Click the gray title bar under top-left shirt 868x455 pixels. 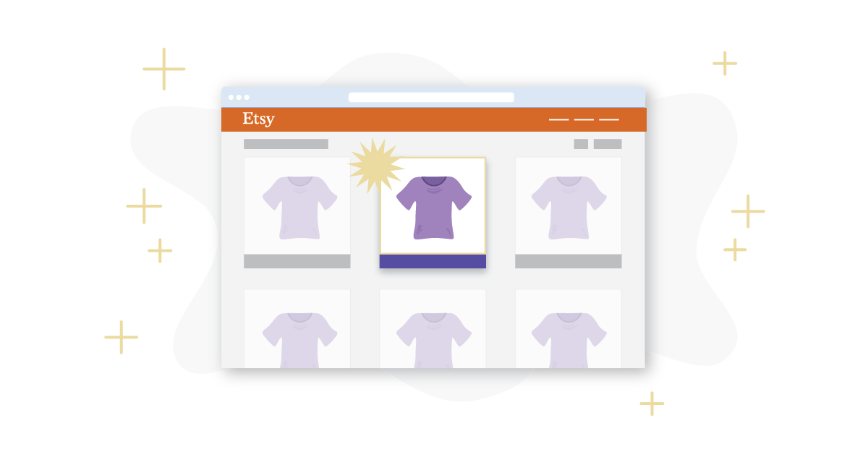(297, 261)
